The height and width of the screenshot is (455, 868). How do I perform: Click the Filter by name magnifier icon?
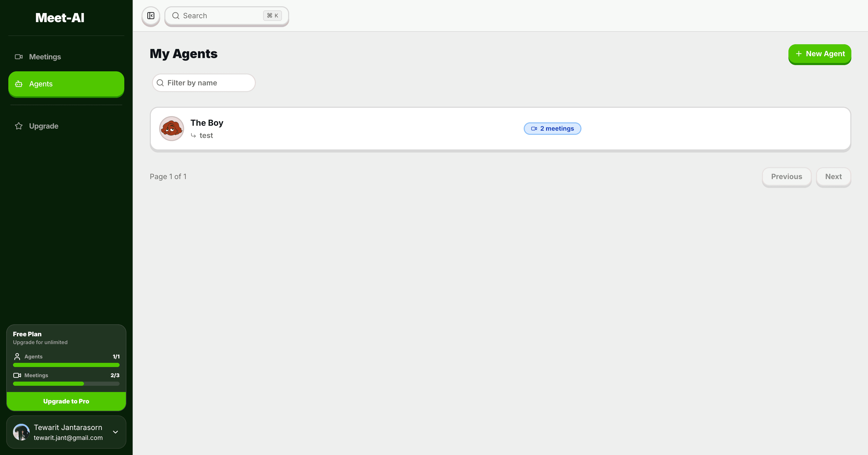[x=160, y=83]
